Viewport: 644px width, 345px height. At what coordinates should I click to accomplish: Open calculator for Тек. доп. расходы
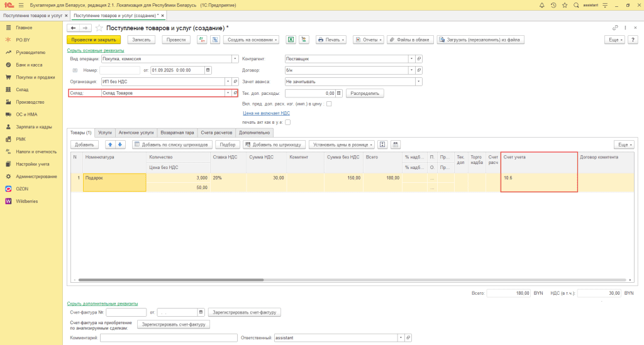click(339, 93)
